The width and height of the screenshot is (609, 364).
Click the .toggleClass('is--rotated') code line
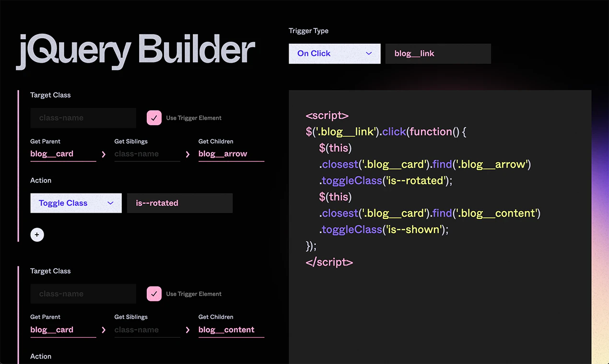tap(386, 181)
